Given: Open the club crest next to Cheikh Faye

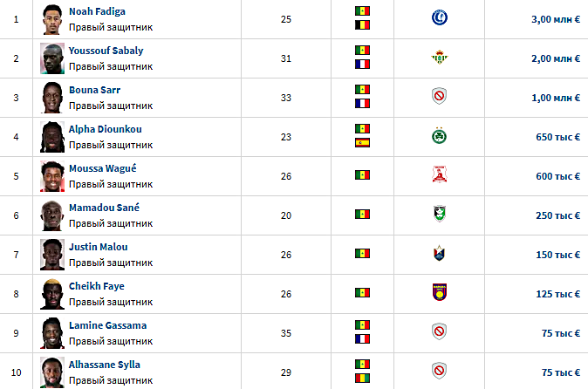Looking at the screenshot, I should [x=439, y=292].
